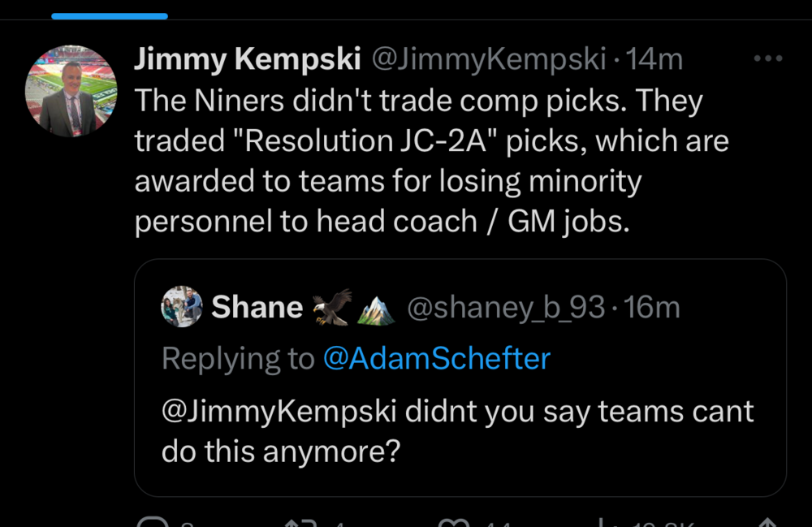Image resolution: width=812 pixels, height=527 pixels.
Task: Open the tweet about Resolution JC-2A picks
Action: click(430, 161)
